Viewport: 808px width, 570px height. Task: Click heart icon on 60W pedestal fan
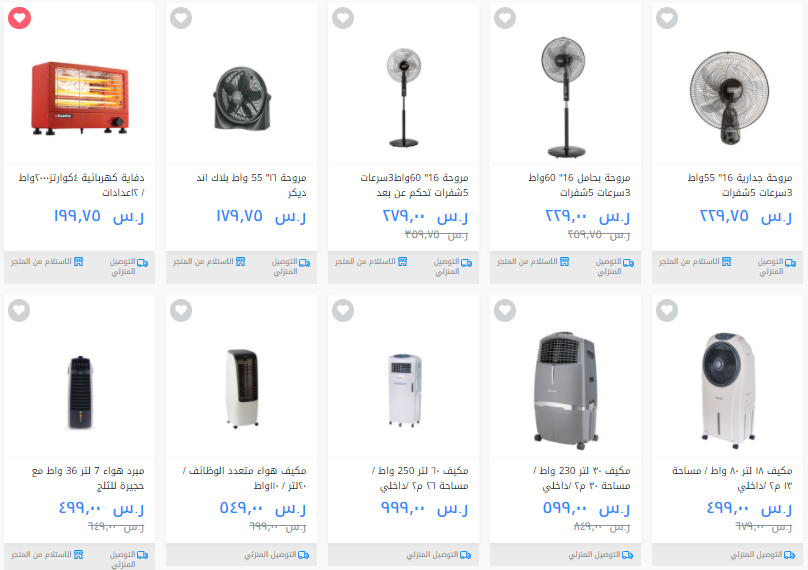[505, 18]
